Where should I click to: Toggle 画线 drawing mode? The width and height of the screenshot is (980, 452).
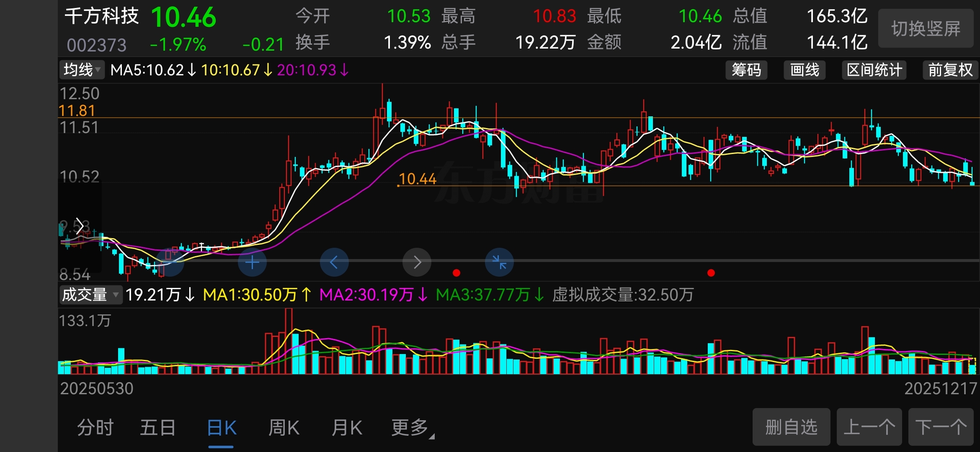click(x=805, y=70)
